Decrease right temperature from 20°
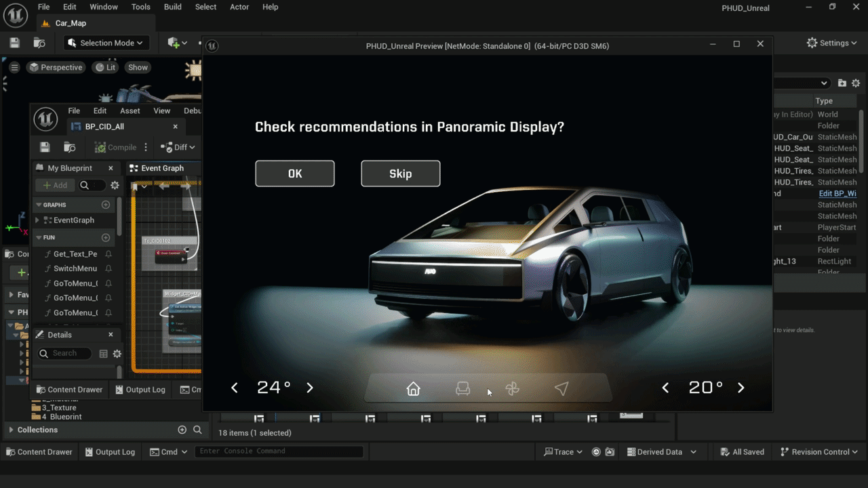The width and height of the screenshot is (868, 488). click(x=665, y=388)
